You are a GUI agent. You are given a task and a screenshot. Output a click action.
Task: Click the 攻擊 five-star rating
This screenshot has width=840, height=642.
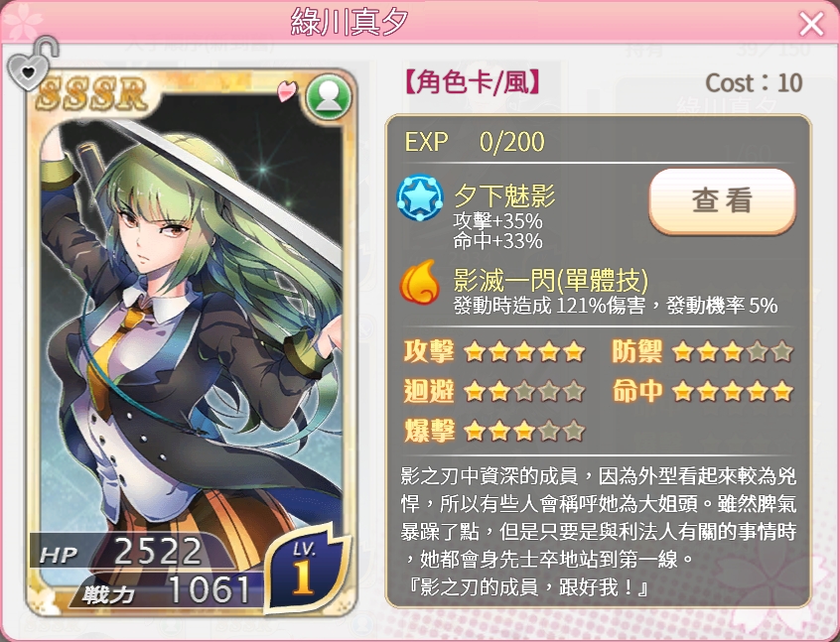click(x=524, y=352)
